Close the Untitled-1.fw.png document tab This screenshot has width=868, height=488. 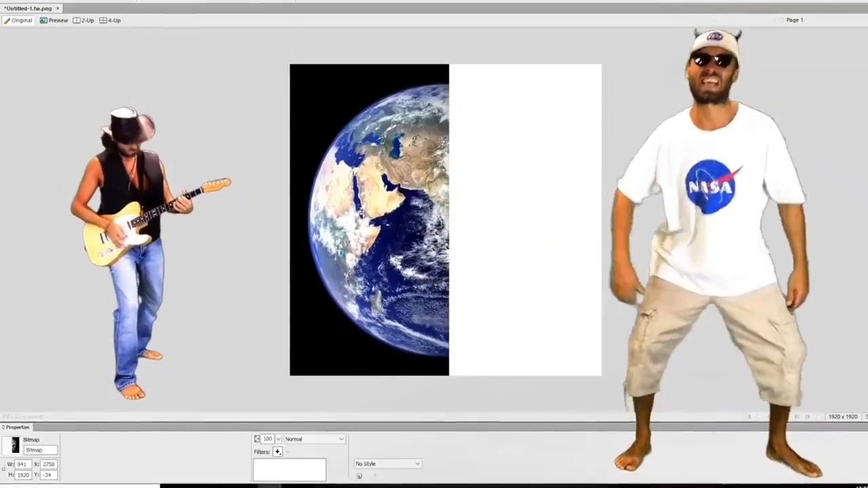click(58, 8)
